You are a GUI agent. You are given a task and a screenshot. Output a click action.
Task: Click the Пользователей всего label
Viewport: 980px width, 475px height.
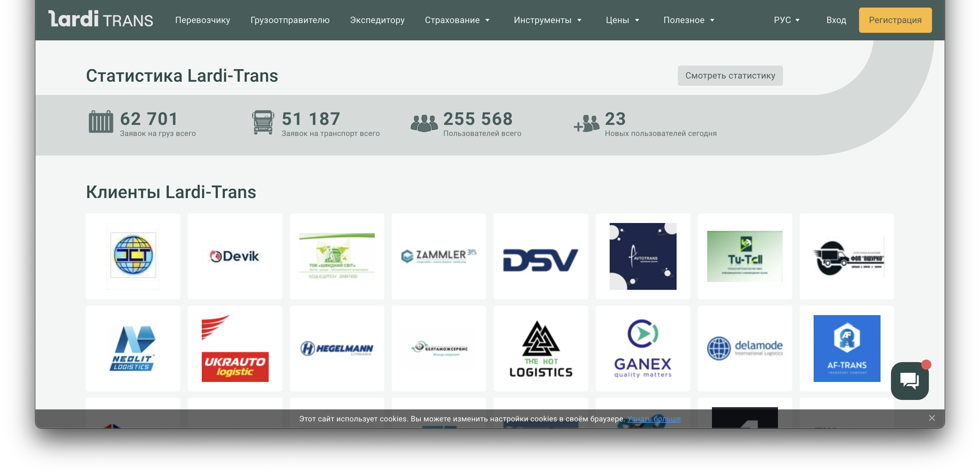(482, 133)
